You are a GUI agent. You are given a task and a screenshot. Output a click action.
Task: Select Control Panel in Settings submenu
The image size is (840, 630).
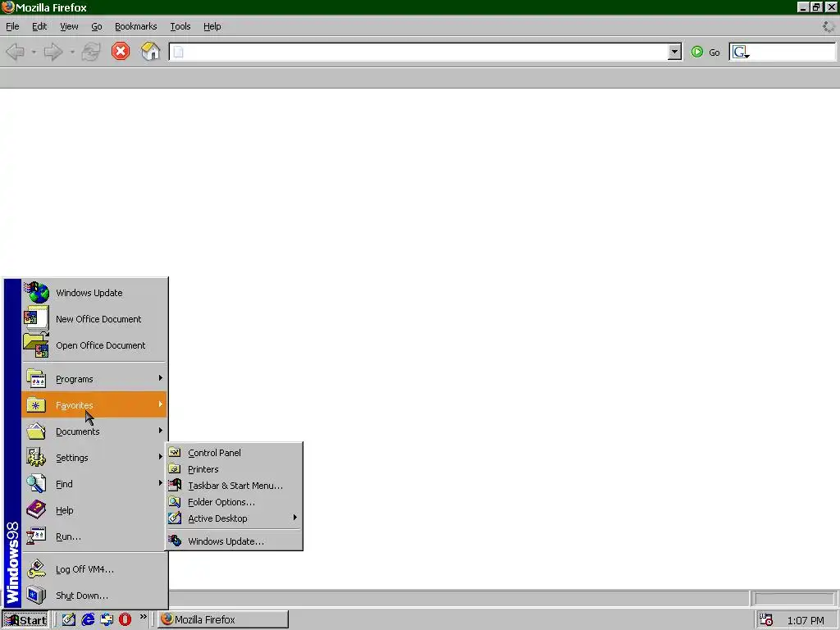pyautogui.click(x=234, y=453)
